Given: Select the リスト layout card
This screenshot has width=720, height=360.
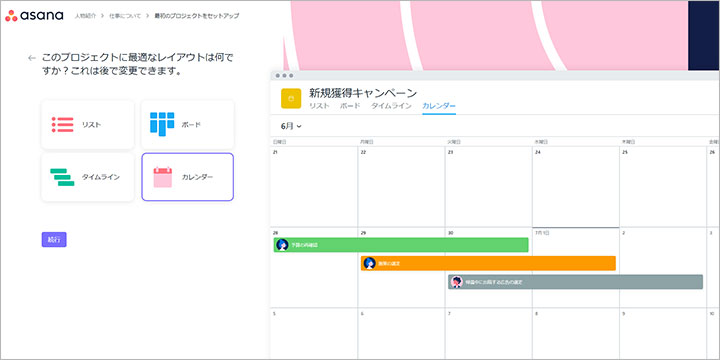Looking at the screenshot, I should [x=88, y=125].
